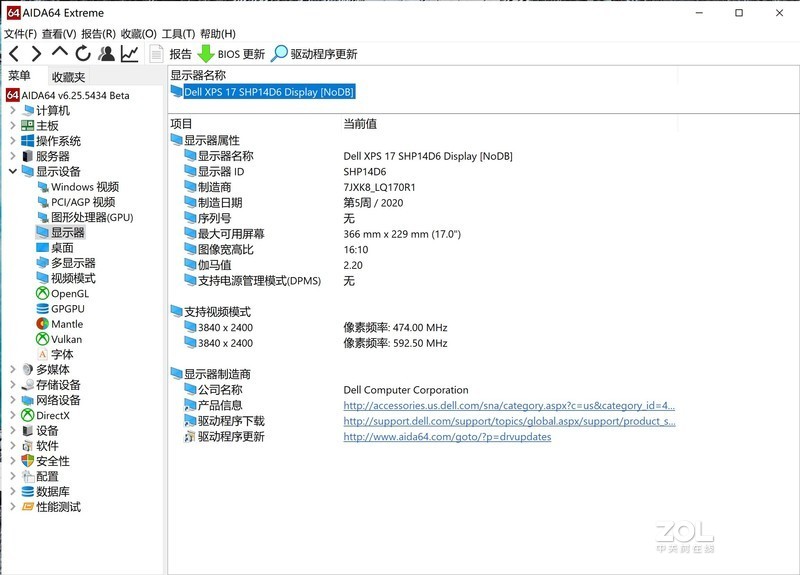Open the 文件(F) menu
The height and width of the screenshot is (575, 800).
click(20, 34)
